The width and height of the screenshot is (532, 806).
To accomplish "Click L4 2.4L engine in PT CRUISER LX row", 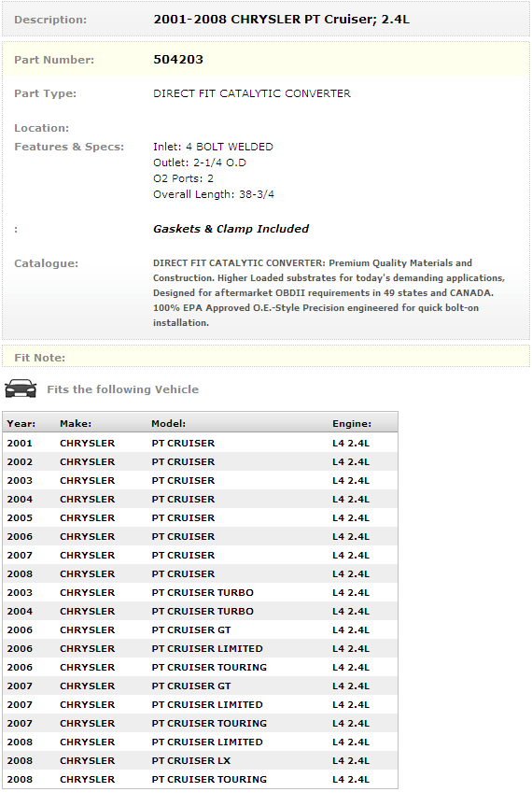I will [351, 761].
